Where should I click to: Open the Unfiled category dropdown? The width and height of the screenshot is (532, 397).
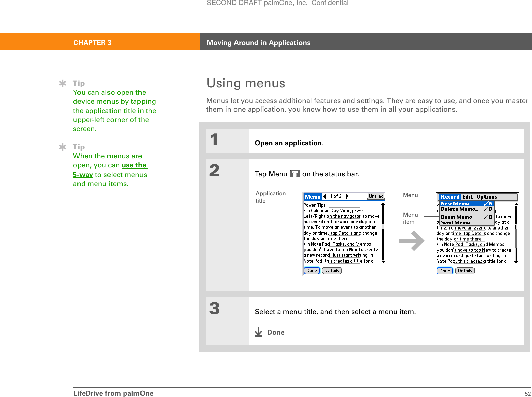pos(376,196)
